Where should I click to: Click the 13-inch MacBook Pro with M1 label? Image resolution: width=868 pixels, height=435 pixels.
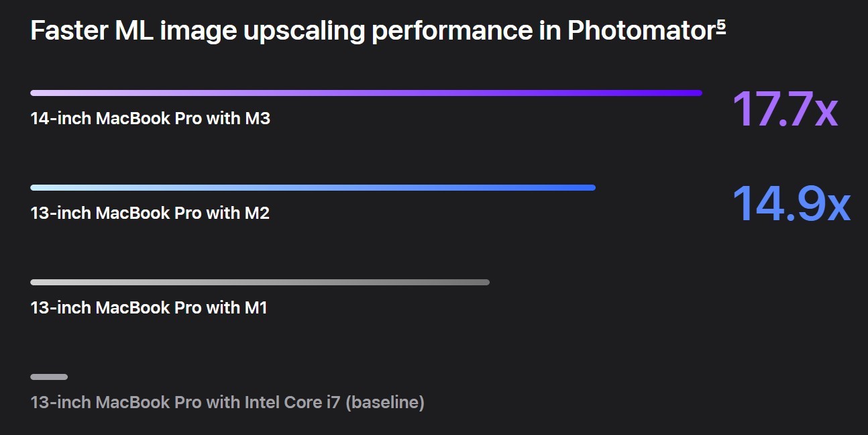[x=149, y=308]
